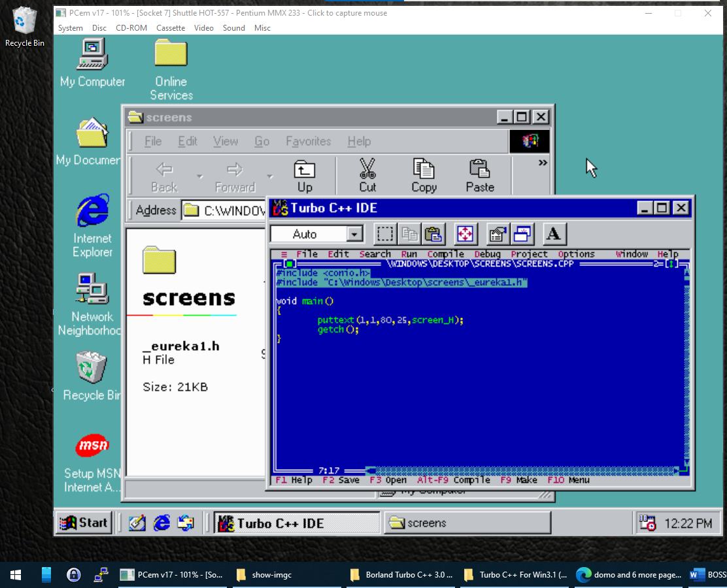Select Network Neighborhood desktop icon
Image resolution: width=727 pixels, height=588 pixels.
point(89,304)
